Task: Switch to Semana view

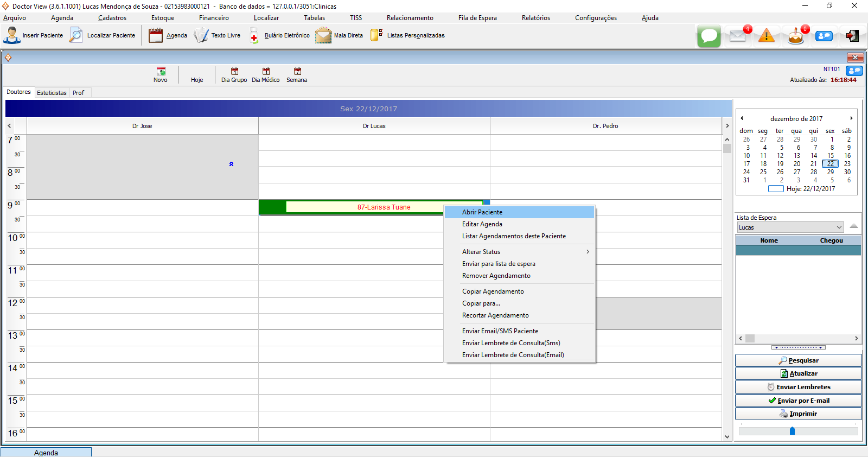Action: coord(297,75)
